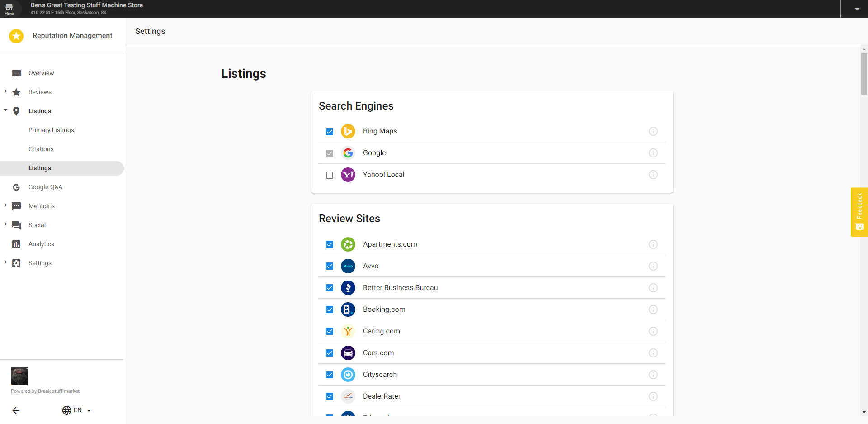The image size is (868, 424).
Task: Click the Listings map pin icon
Action: [16, 111]
